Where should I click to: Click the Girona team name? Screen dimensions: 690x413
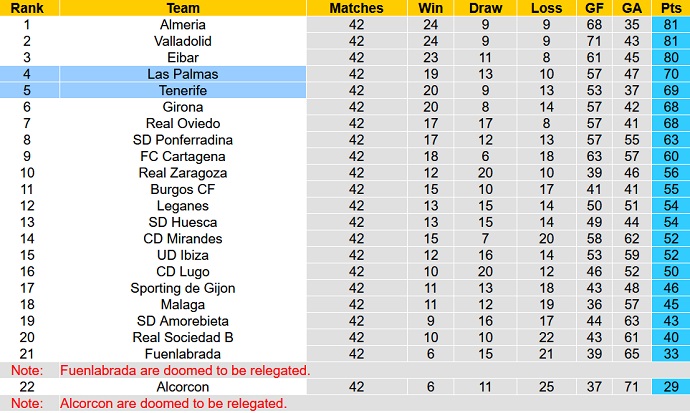[181, 106]
